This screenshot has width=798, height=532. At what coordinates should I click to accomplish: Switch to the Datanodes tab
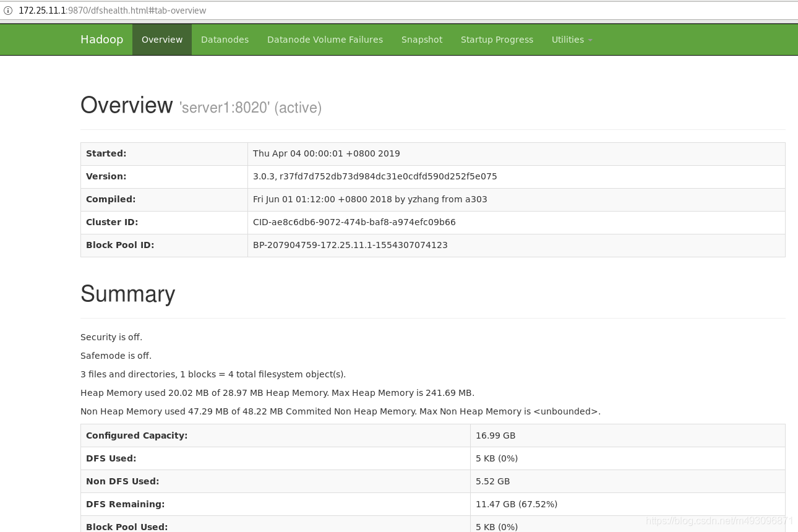coord(225,40)
